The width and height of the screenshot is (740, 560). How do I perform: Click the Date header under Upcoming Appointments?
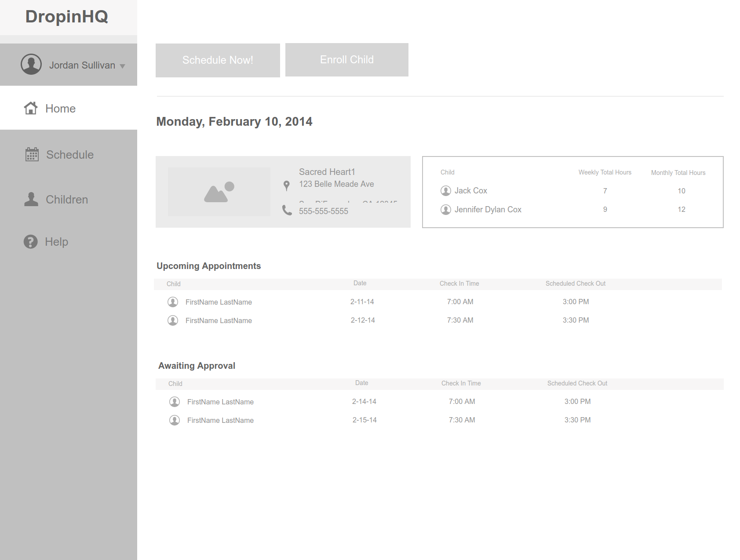click(x=360, y=283)
